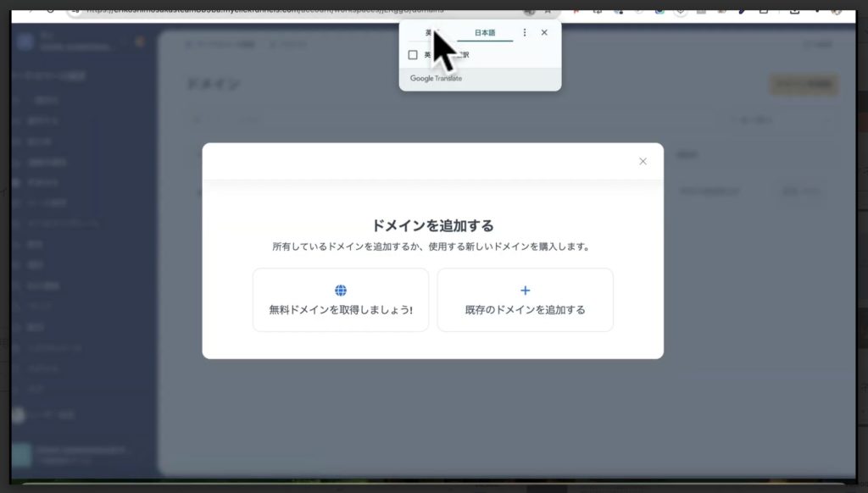Click the orange ドメイン登録 button
The width and height of the screenshot is (868, 493).
pos(803,85)
